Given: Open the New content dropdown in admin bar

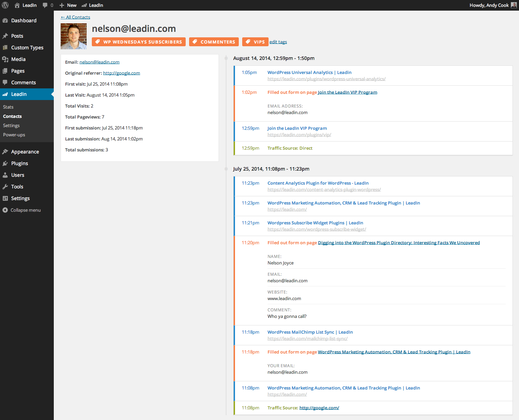Looking at the screenshot, I should [68, 5].
